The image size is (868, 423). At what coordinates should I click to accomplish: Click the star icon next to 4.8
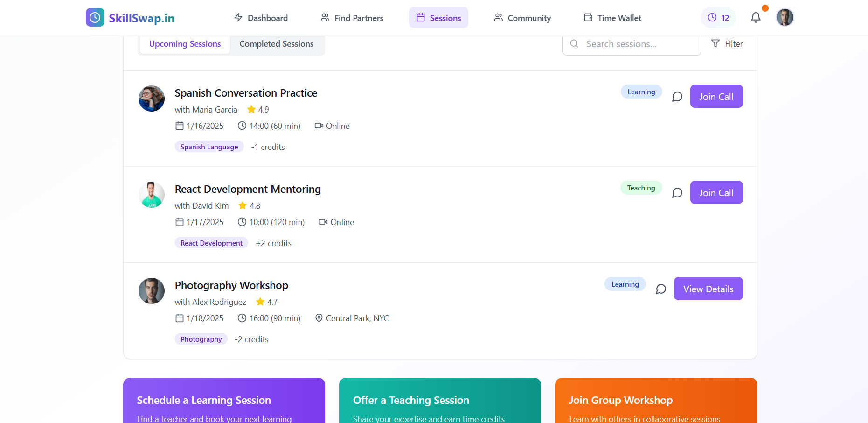pos(243,205)
